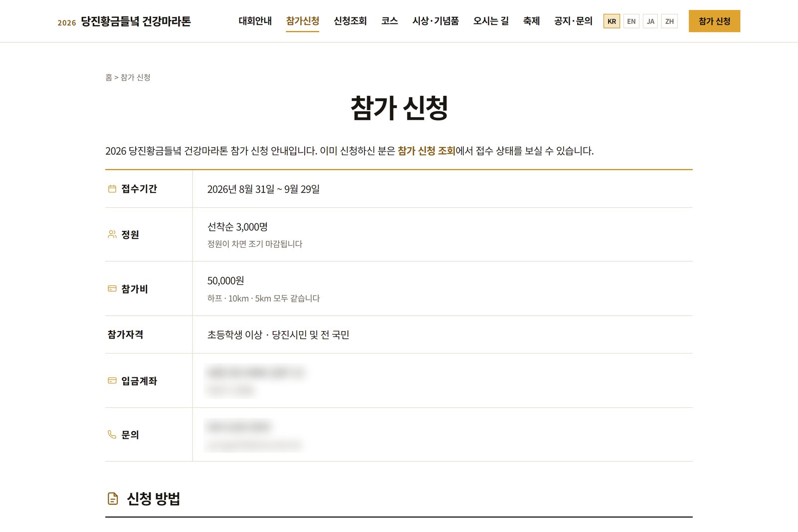Viewport: 798px width, 532px height.
Task: Switch language to KR
Action: click(611, 21)
